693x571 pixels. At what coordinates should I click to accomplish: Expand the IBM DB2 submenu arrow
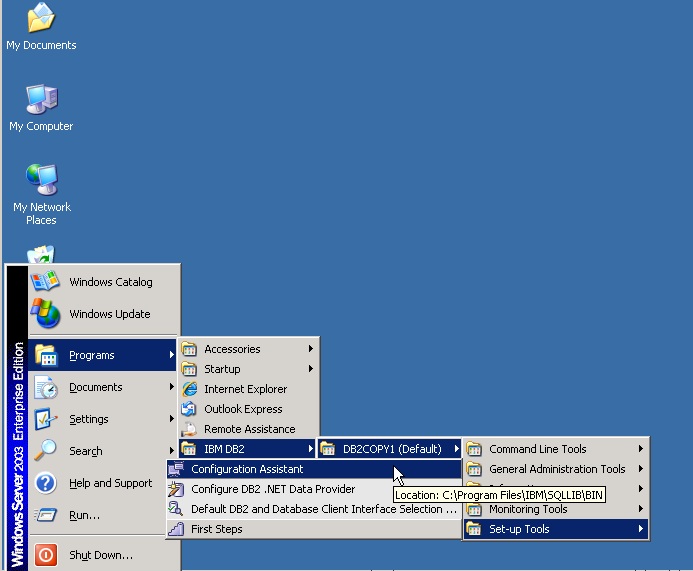coord(311,449)
